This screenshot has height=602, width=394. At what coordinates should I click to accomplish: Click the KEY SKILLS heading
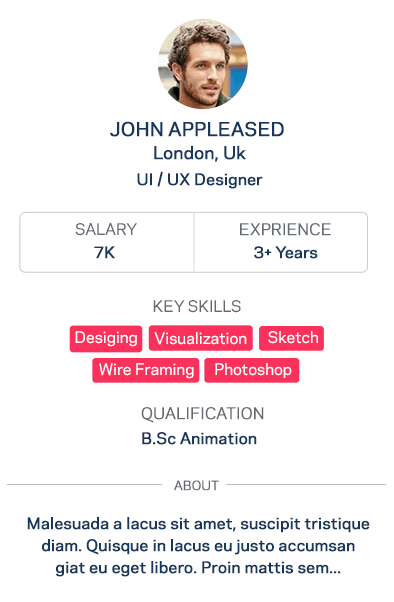[x=197, y=306]
